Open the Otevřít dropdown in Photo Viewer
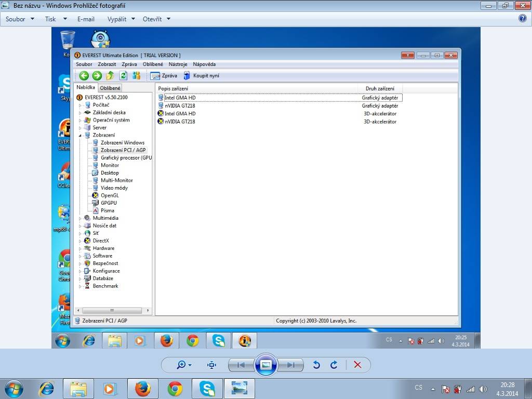Screen dimensions: 532x399 [x=156, y=19]
